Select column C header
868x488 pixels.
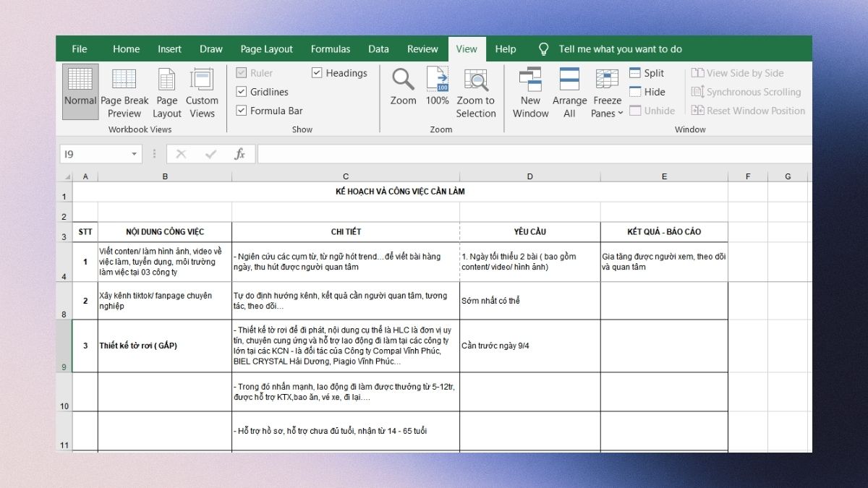coord(346,176)
